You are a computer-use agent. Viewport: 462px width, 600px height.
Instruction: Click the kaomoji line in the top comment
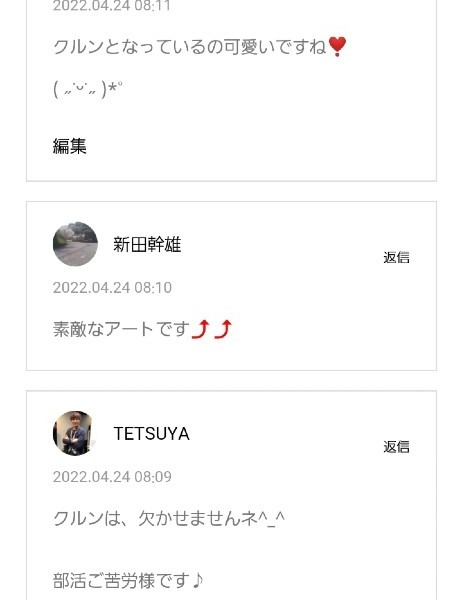click(88, 90)
